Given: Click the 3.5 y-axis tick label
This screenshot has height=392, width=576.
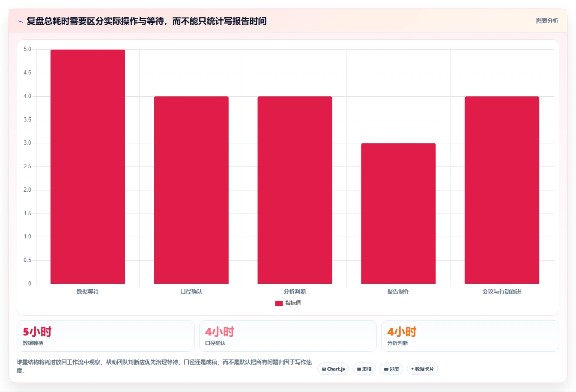Looking at the screenshot, I should (x=27, y=120).
